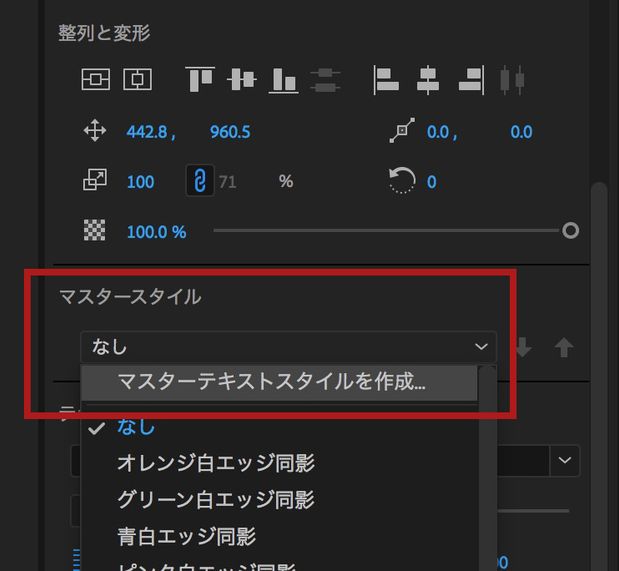The image size is (619, 571).
Task: Click the scale icon
Action: tap(95, 180)
